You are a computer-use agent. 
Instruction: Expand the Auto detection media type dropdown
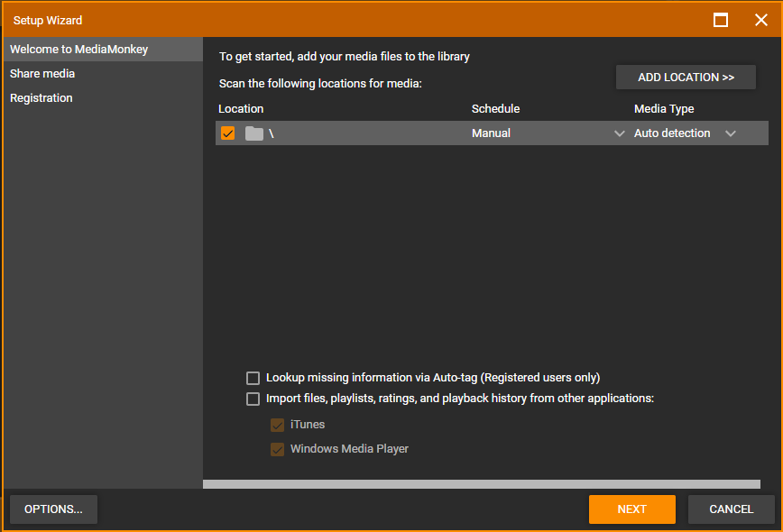click(731, 133)
